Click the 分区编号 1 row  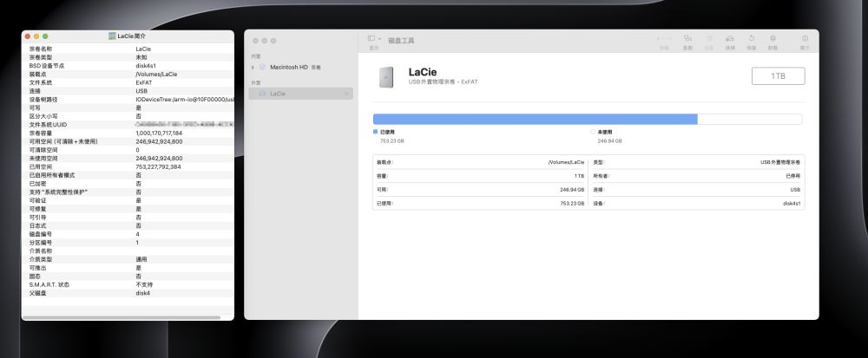click(x=128, y=243)
